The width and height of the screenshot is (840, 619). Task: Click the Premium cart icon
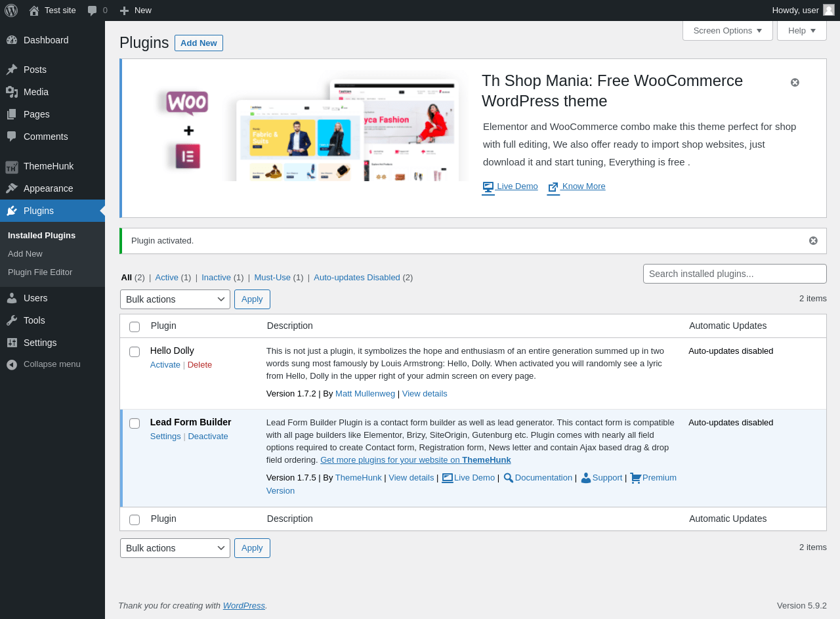point(635,478)
